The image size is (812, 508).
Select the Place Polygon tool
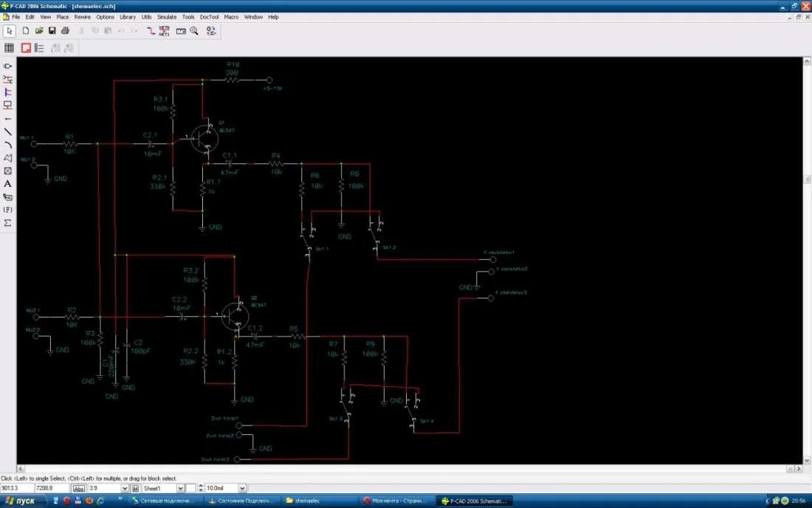click(8, 158)
